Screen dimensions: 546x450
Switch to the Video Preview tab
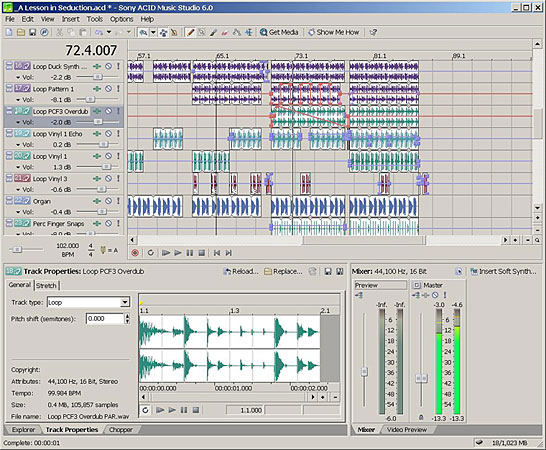(x=407, y=430)
